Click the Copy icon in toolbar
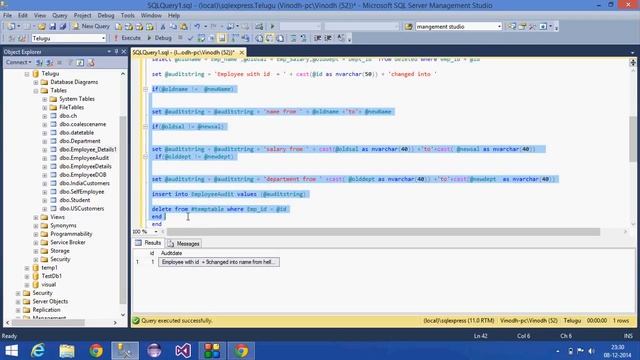The image size is (640, 360). 173,27
